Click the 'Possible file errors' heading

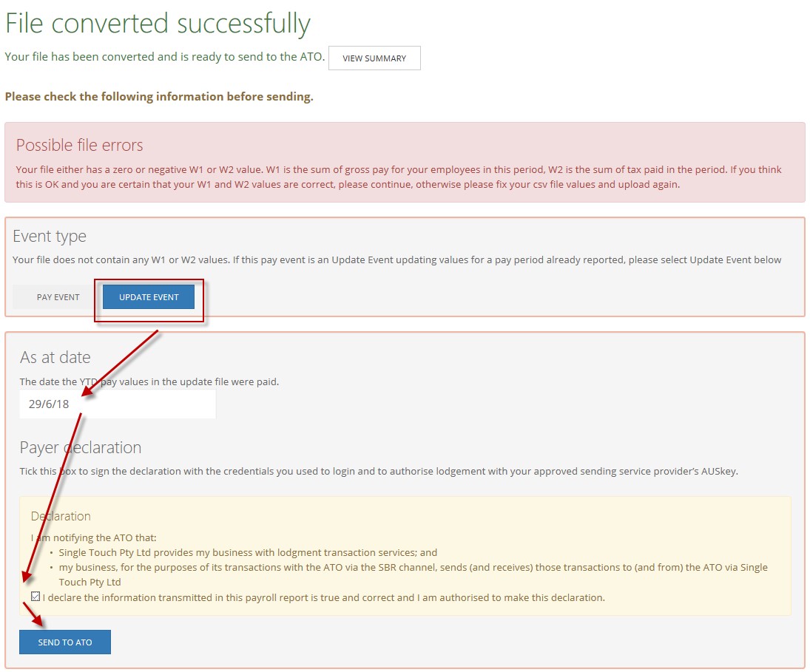coord(79,145)
